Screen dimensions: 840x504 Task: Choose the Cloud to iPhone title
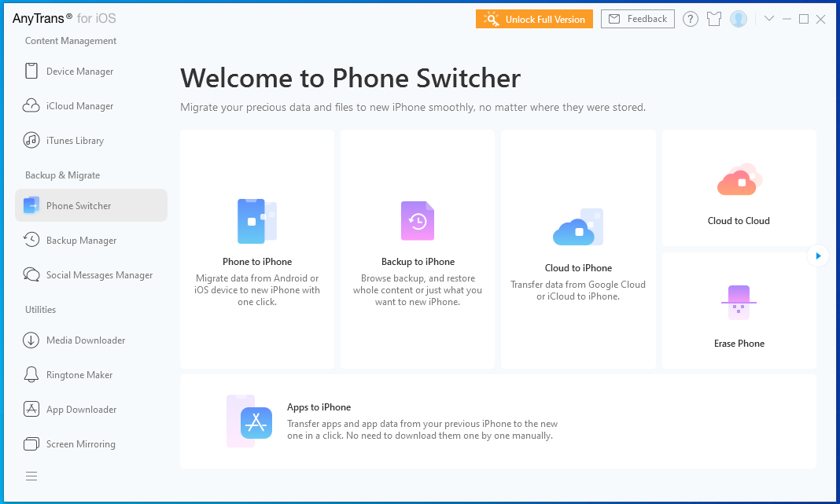click(578, 268)
